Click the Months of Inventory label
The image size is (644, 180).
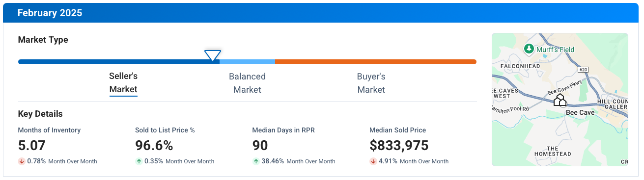[49, 130]
